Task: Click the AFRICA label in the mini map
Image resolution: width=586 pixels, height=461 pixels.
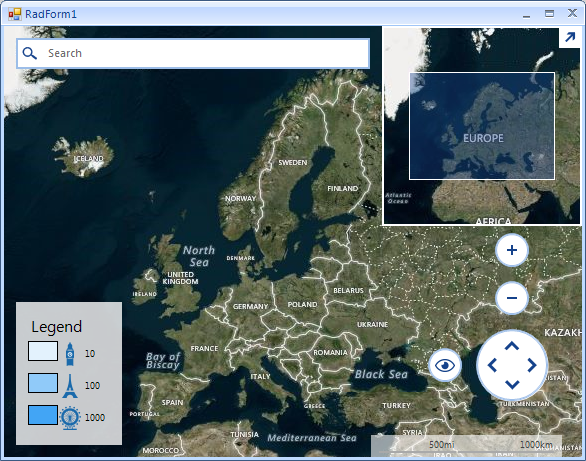Action: [493, 222]
